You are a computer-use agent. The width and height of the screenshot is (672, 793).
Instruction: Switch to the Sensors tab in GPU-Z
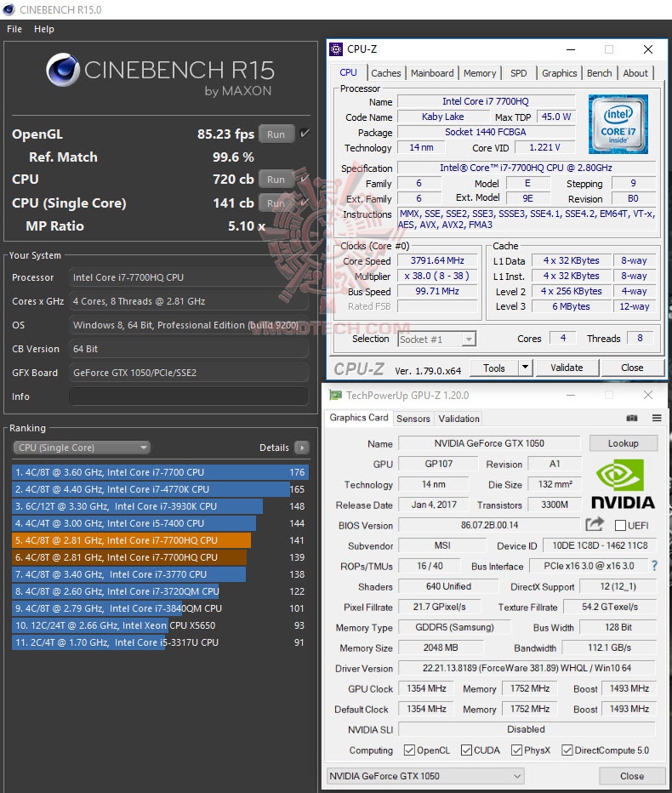413,419
